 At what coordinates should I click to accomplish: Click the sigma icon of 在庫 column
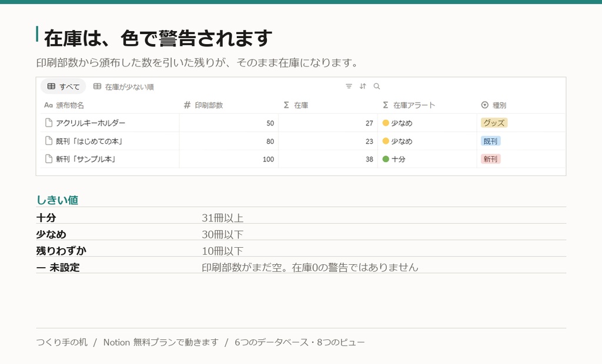pos(286,105)
